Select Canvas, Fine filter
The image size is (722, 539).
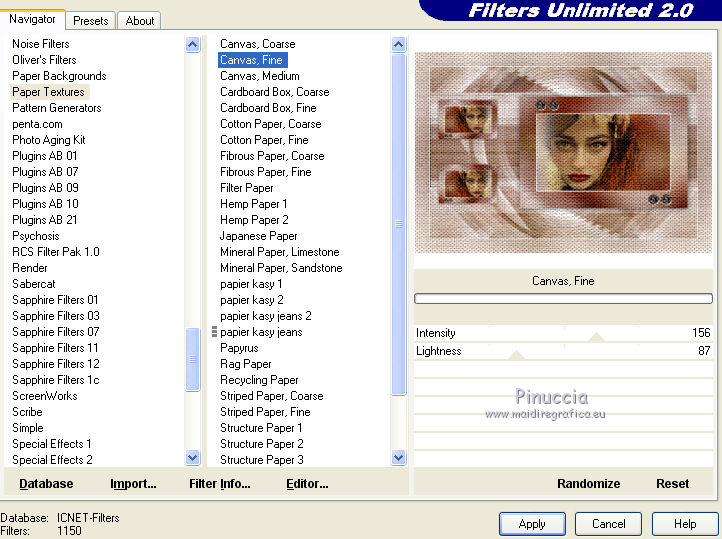[252, 60]
